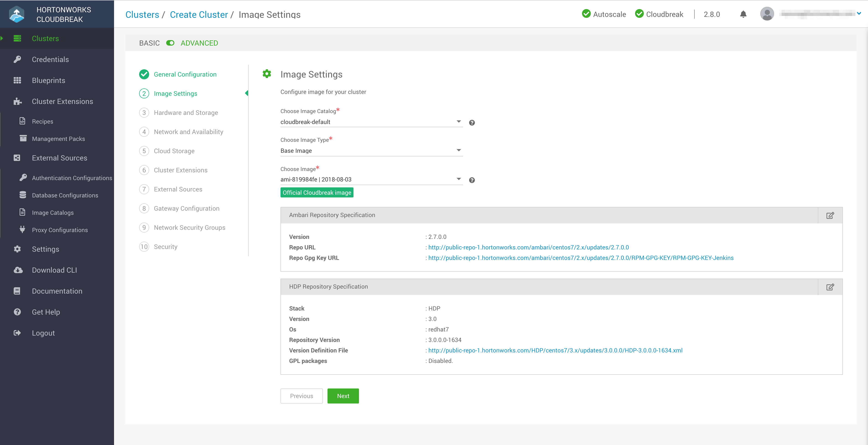Open the Recipes panel
The image size is (868, 445).
[x=42, y=121]
